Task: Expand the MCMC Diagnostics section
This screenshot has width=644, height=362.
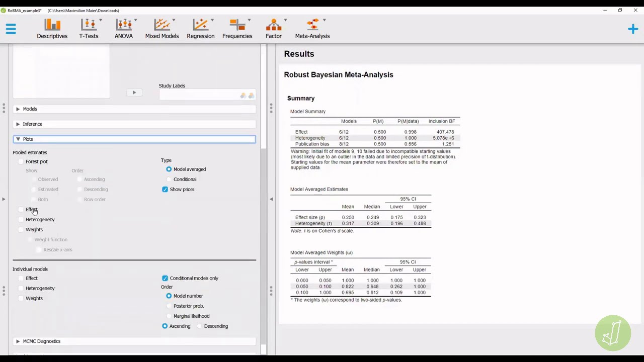Action: 134,341
